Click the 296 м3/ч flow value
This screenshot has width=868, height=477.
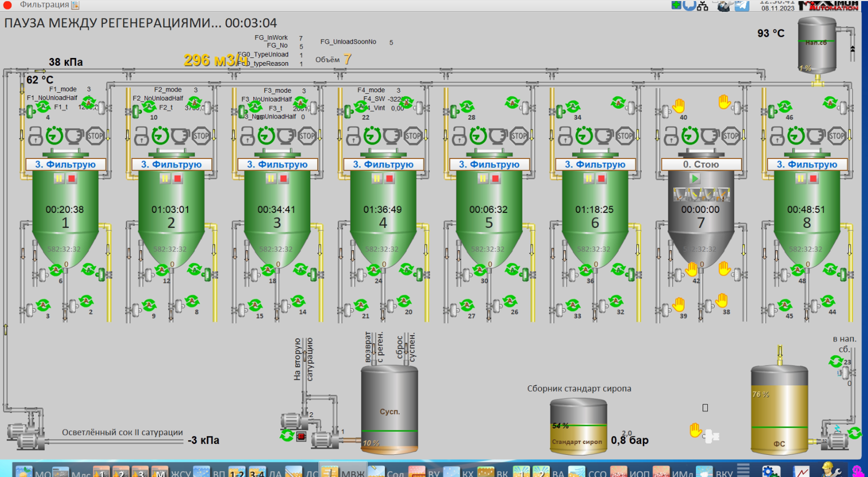click(216, 61)
